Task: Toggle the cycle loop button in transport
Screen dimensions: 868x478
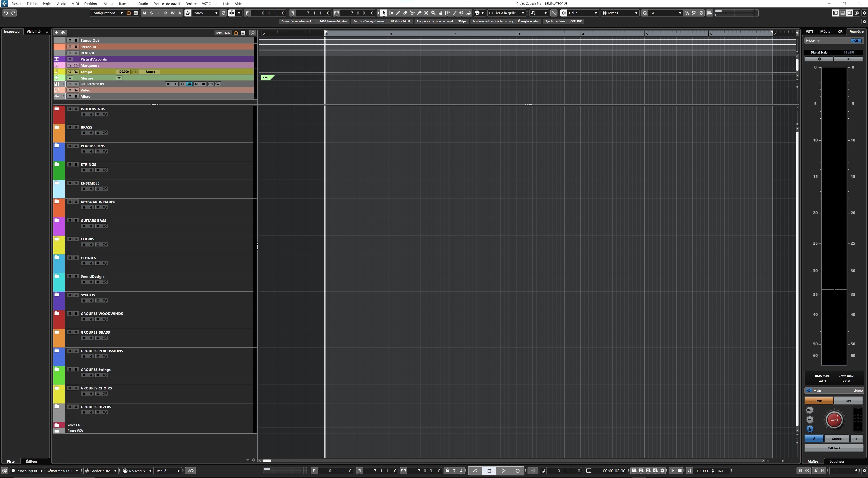Action: 475,471
